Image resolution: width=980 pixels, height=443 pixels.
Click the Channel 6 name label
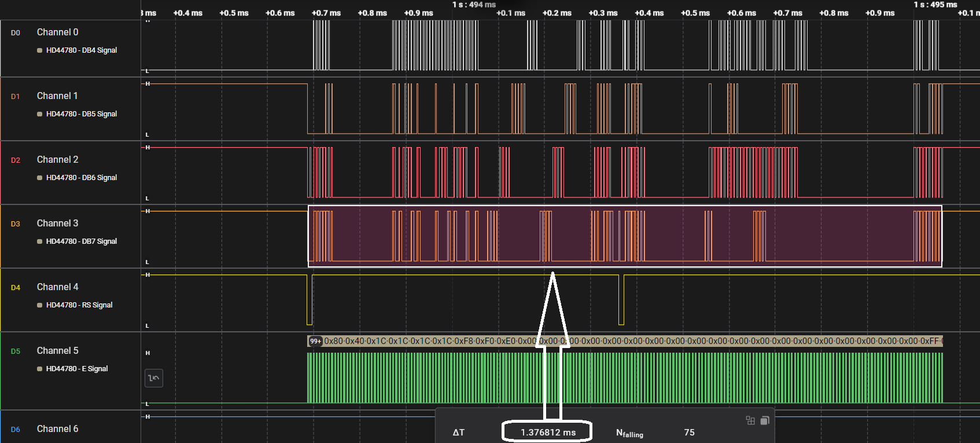(57, 429)
